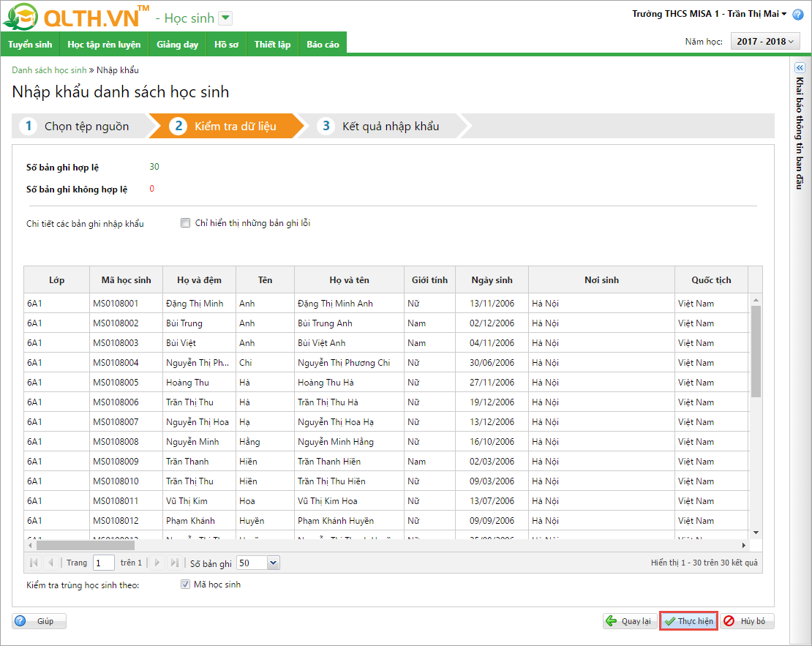The width and height of the screenshot is (812, 646).
Task: Open the Giảng dạy menu
Action: click(178, 45)
